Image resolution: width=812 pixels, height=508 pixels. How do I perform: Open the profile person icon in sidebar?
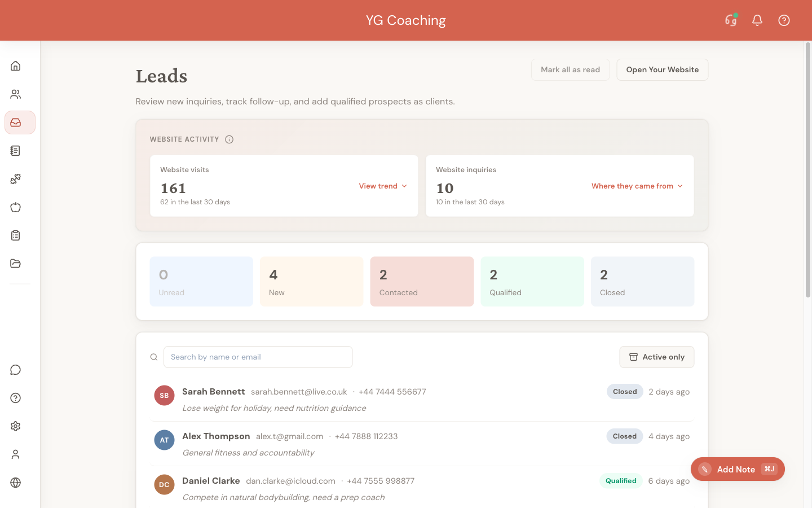coord(16,454)
